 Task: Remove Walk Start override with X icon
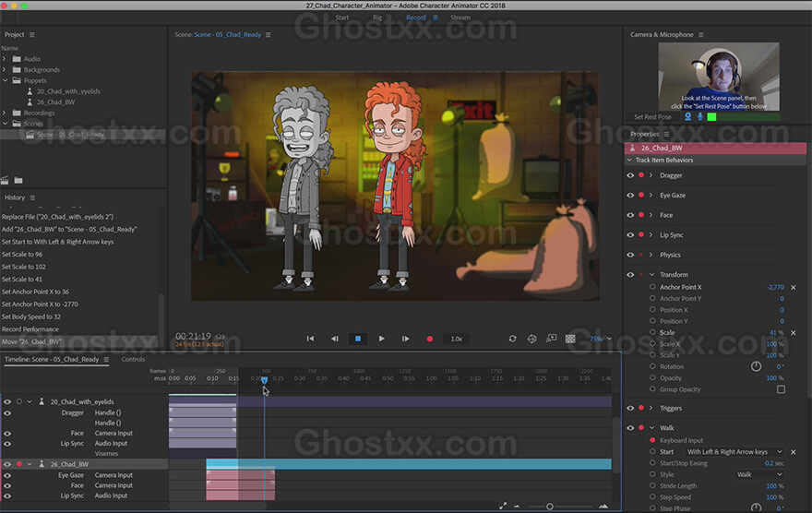794,452
